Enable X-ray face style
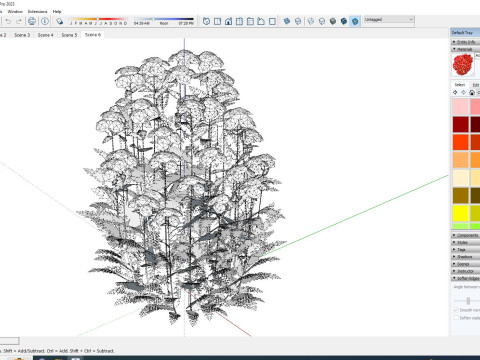Screen dimensions: 480x360 tap(287, 21)
